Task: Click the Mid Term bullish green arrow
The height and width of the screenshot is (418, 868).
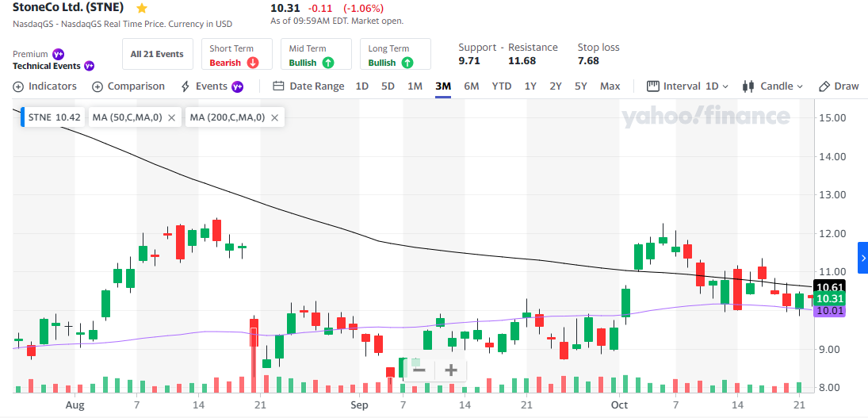Action: (327, 63)
